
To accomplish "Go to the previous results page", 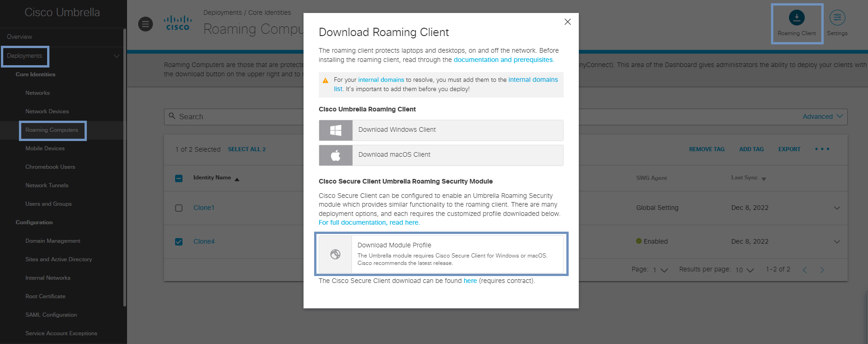I will [805, 270].
